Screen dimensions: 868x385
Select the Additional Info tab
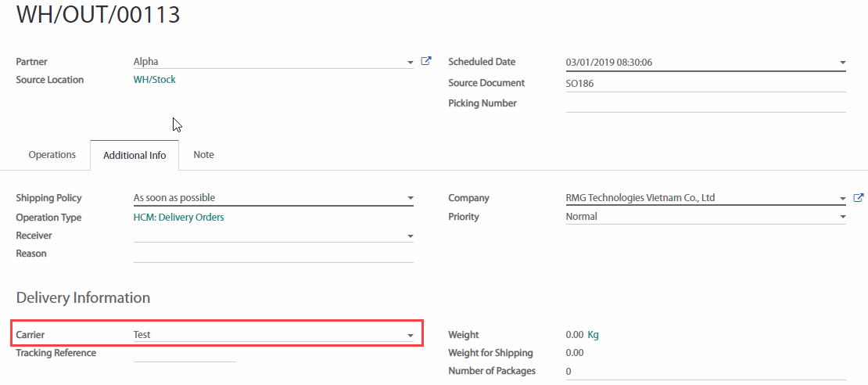point(135,155)
